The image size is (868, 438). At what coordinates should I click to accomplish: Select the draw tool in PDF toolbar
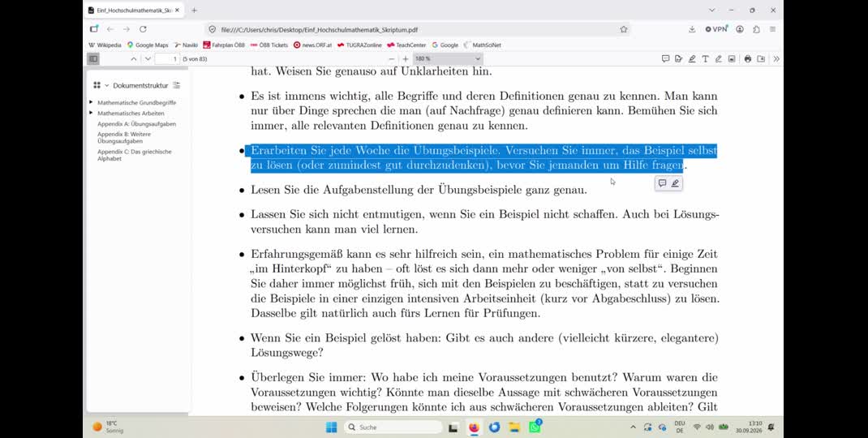(719, 58)
